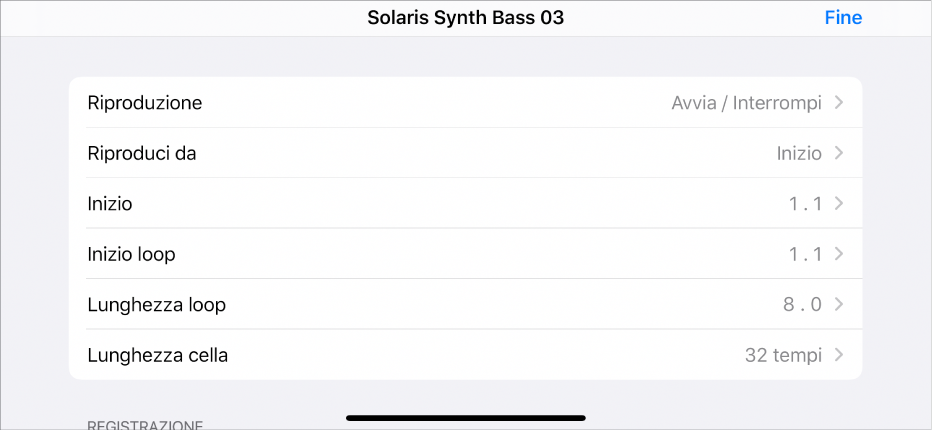The height and width of the screenshot is (431, 934).
Task: Click the 1 . 1 value for Inizio
Action: (804, 204)
